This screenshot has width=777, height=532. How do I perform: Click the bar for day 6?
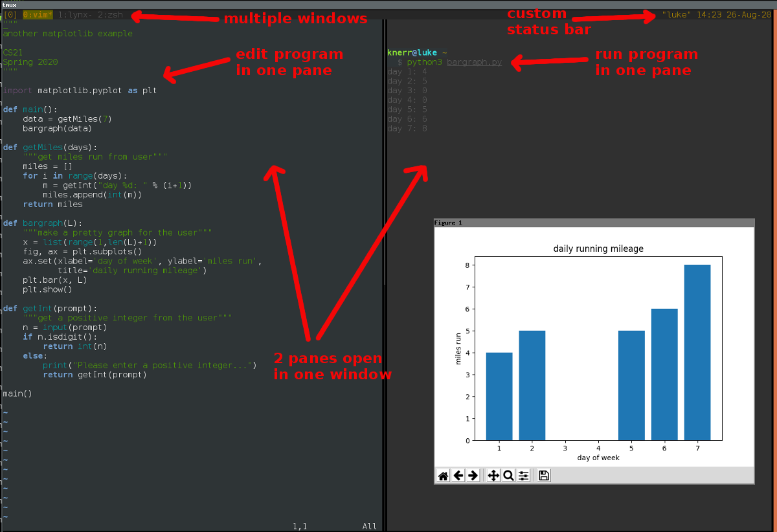[664, 375]
